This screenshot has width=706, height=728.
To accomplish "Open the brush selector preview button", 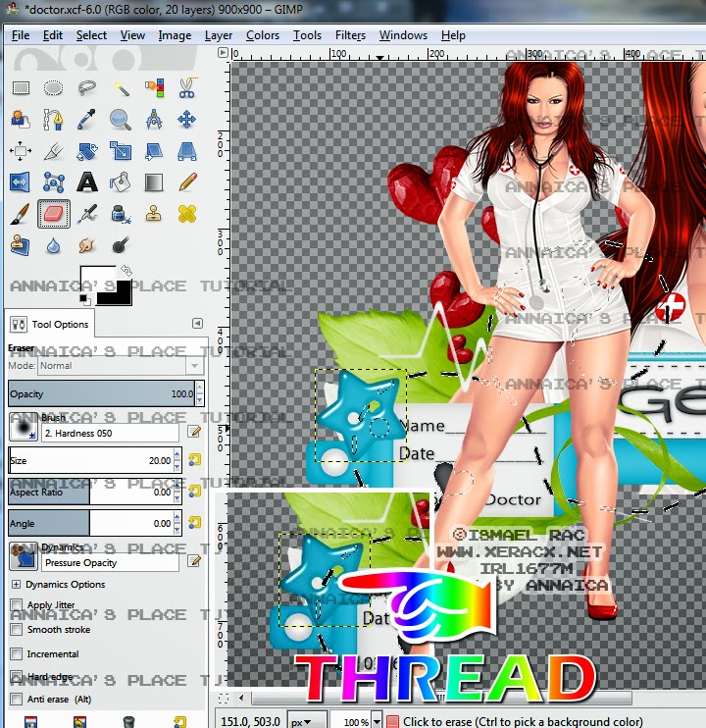I will point(24,427).
